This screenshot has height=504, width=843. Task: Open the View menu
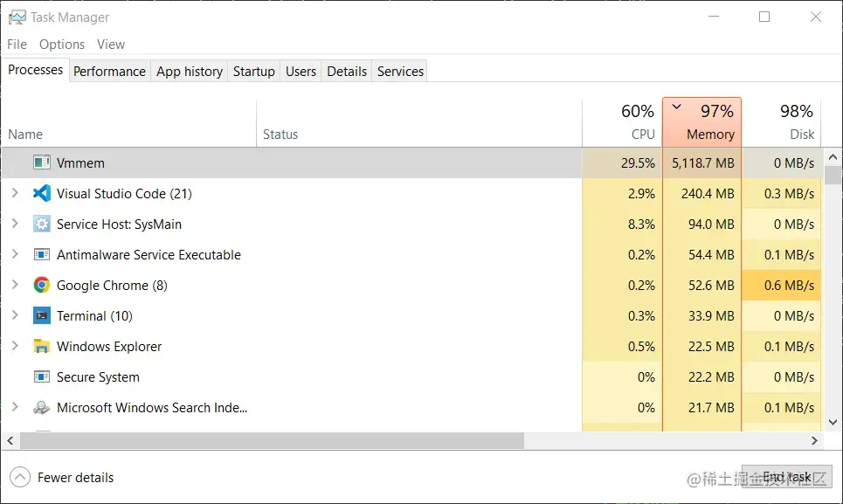(x=111, y=44)
